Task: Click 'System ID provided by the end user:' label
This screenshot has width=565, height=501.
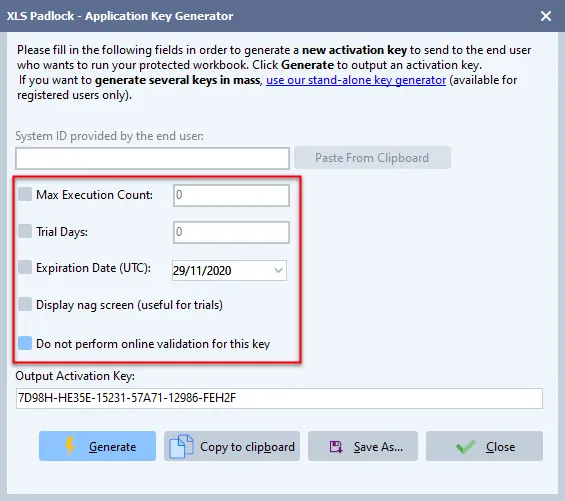Action: click(x=110, y=136)
